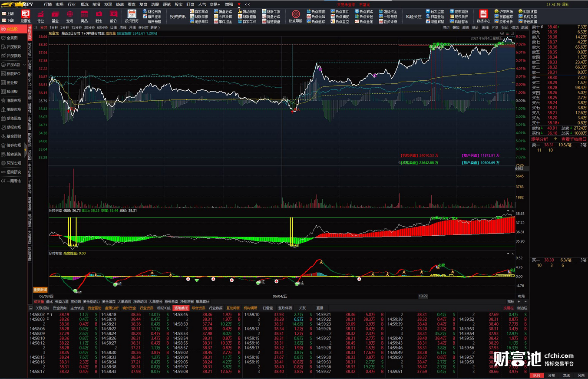Click the 基金 fund toolbar icon

[55, 16]
